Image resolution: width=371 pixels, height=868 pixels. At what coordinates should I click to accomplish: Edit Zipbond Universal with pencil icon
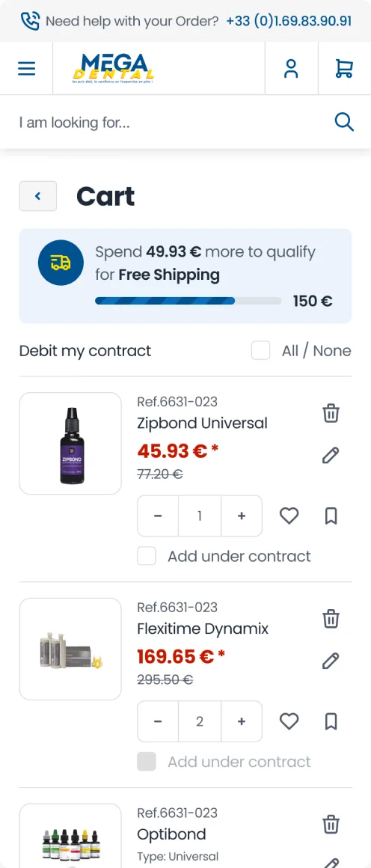[331, 456]
